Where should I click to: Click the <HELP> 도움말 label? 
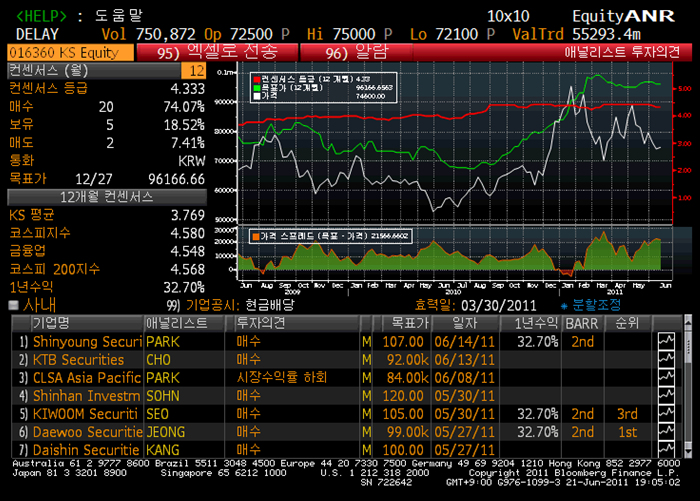[x=79, y=16]
